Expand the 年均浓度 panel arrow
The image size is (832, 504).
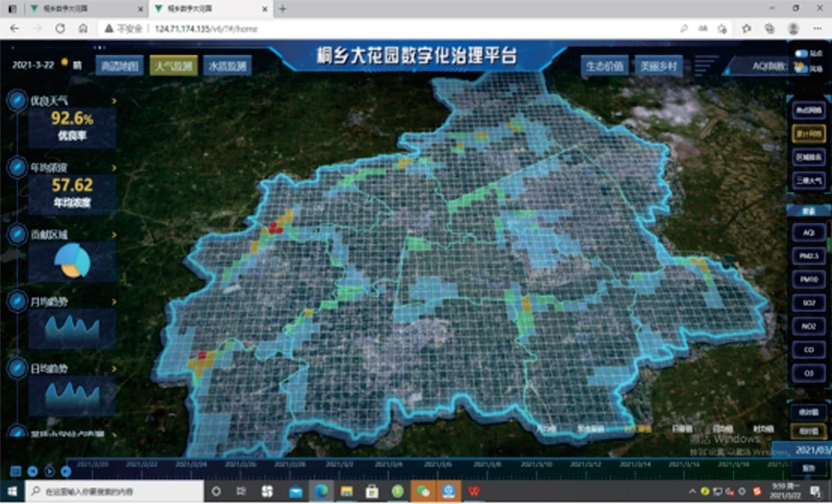[113, 167]
